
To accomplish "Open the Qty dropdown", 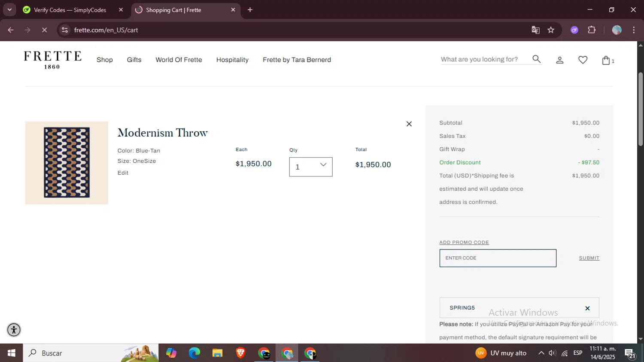I will tap(311, 167).
